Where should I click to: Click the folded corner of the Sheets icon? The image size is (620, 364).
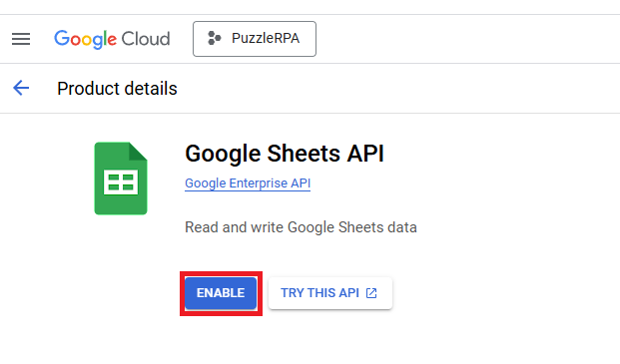(138, 152)
